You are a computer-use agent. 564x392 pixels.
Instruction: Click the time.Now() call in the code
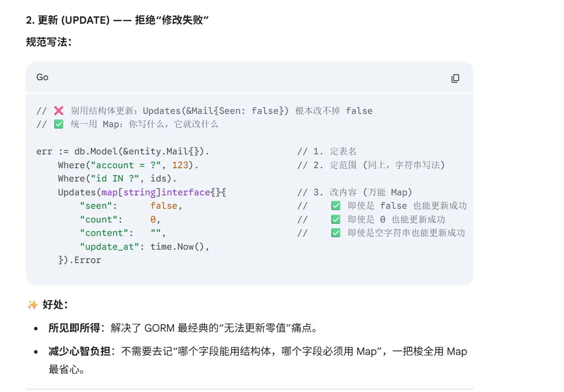pos(179,247)
